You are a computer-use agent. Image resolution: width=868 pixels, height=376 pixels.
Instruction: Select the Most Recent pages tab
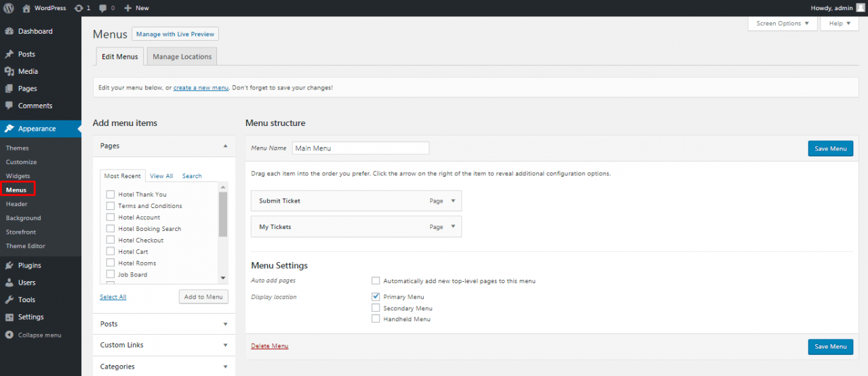coord(122,176)
